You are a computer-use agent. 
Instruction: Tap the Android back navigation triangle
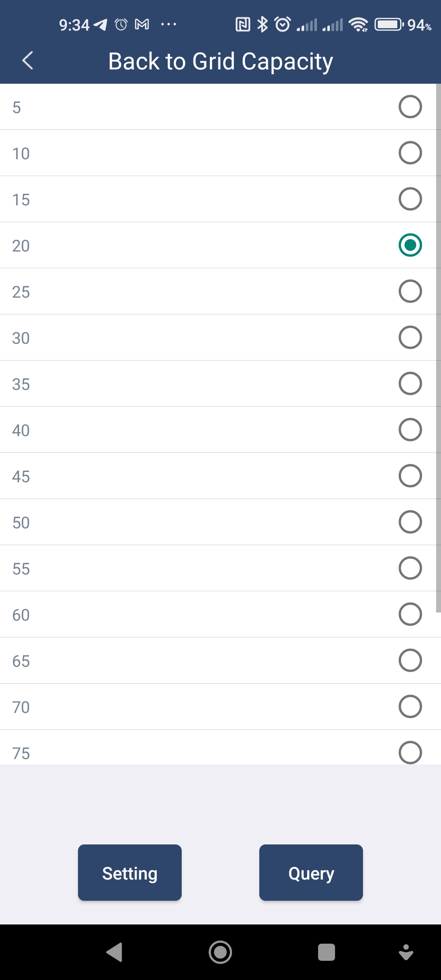coord(115,952)
